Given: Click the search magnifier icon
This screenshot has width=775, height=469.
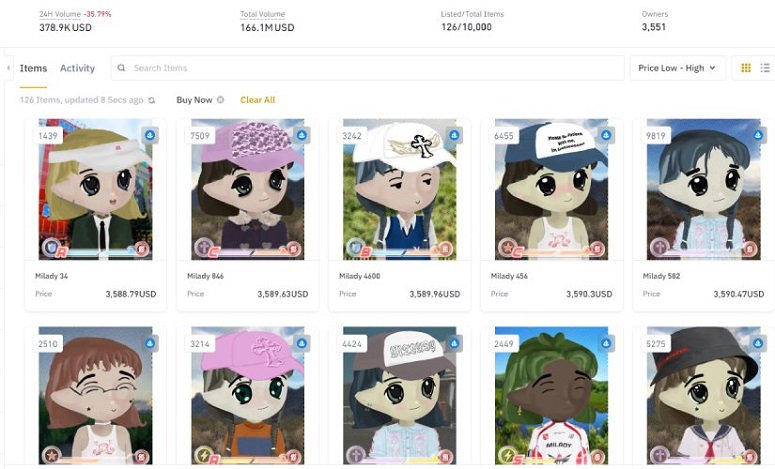Looking at the screenshot, I should (122, 68).
